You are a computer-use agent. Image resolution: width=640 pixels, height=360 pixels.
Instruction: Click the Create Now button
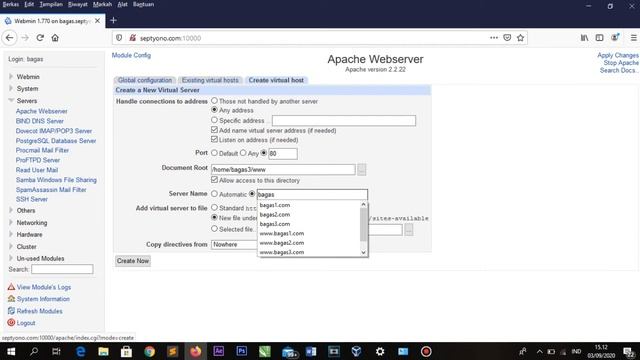pyautogui.click(x=133, y=261)
